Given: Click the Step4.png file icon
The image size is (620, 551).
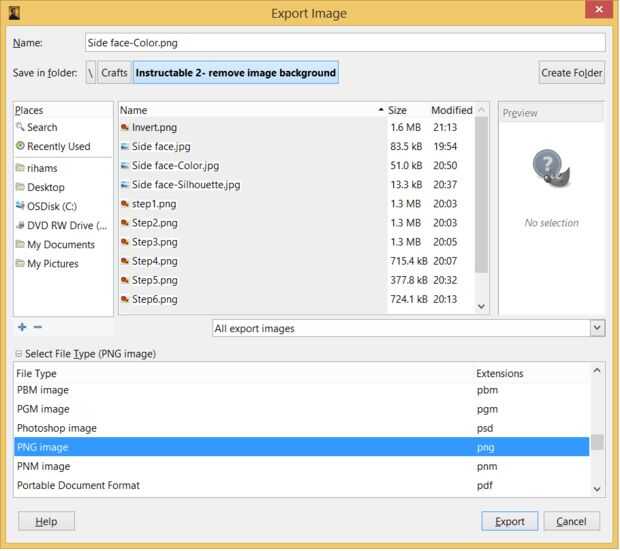Looking at the screenshot, I should click(x=125, y=261).
